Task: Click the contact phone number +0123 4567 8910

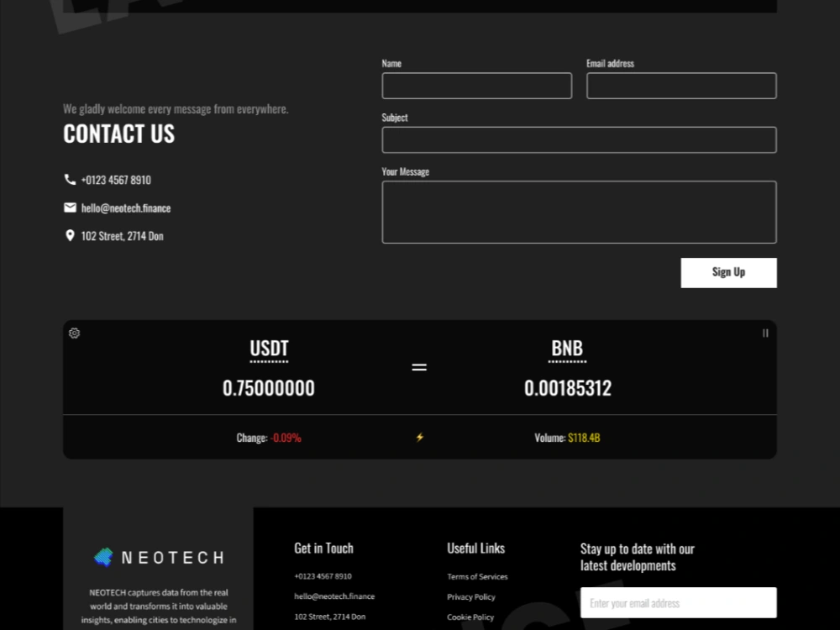Action: (116, 180)
